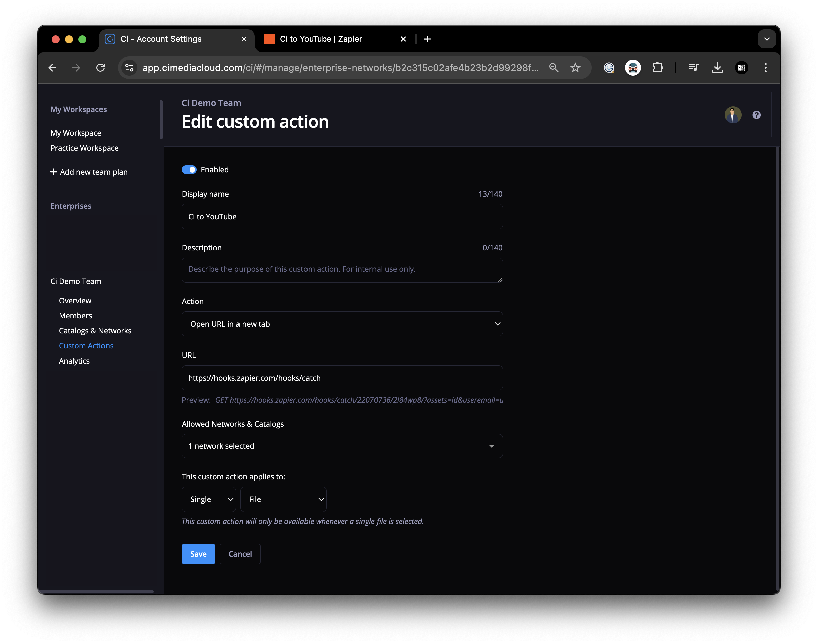Image resolution: width=818 pixels, height=644 pixels.
Task: Click the browser forward arrow
Action: [x=76, y=68]
